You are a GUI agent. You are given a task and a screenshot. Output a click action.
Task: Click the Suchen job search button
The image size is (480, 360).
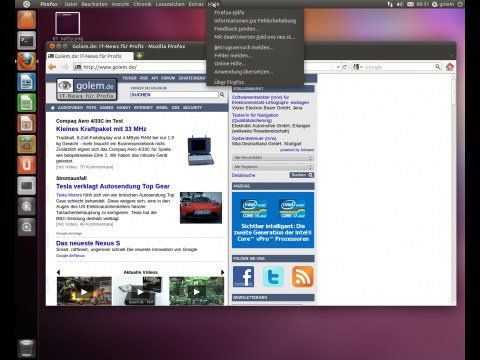pos(302,175)
